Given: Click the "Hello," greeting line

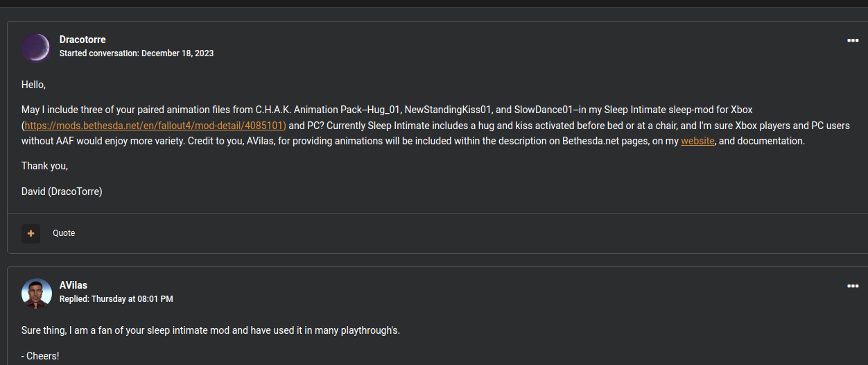Looking at the screenshot, I should pyautogui.click(x=33, y=85).
